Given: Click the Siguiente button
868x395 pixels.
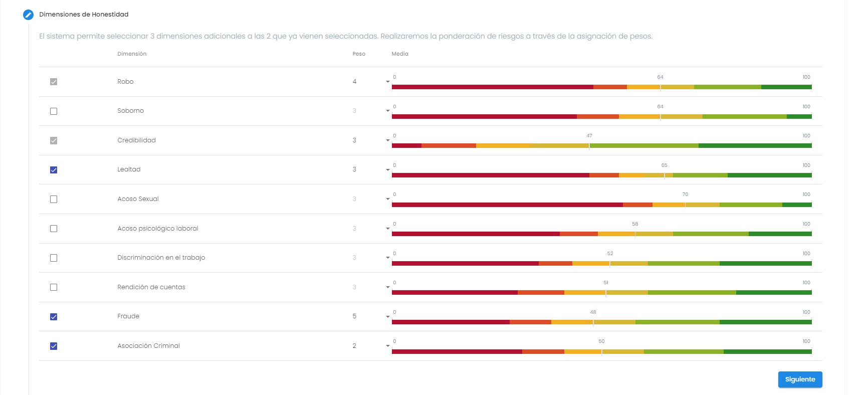Looking at the screenshot, I should (x=800, y=379).
